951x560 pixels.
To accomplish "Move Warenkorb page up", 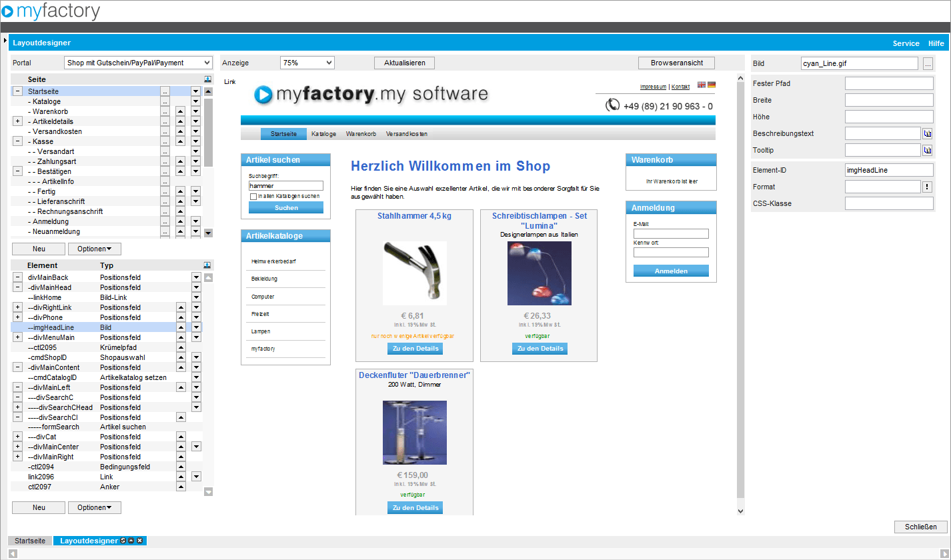I will [x=180, y=111].
